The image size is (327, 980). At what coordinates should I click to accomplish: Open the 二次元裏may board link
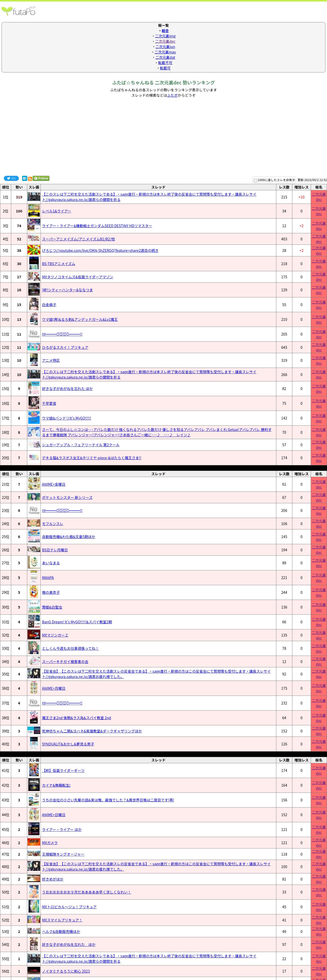[165, 52]
